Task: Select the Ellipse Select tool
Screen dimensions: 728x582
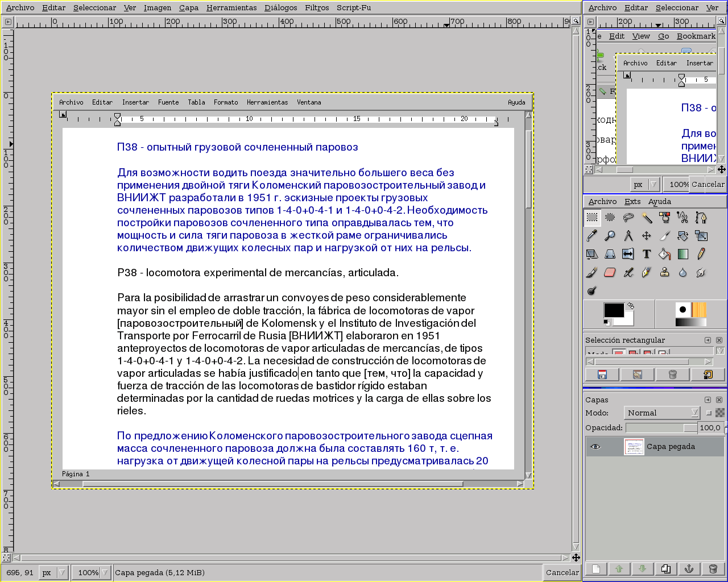Action: [610, 218]
